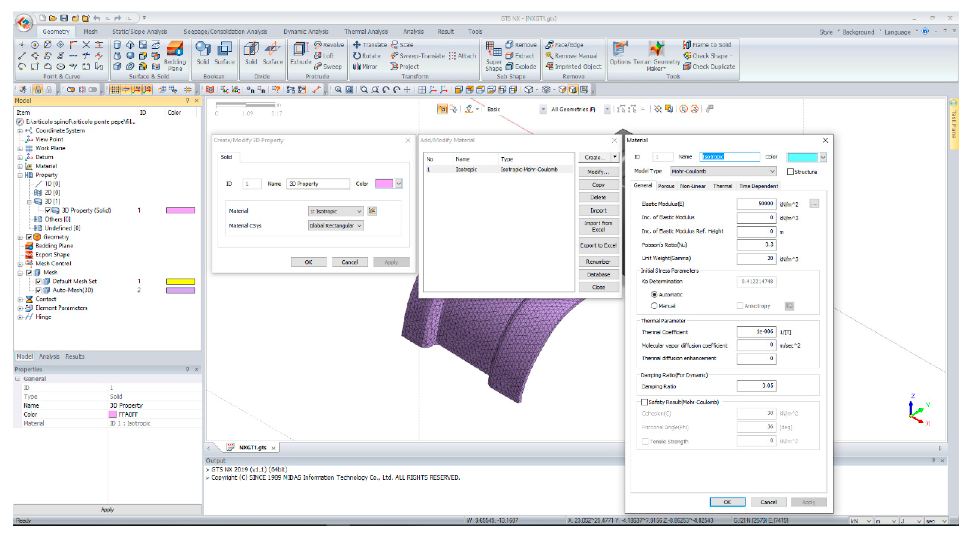Click the Divide Surface icon
Screen dimensions: 980x537
[272, 53]
